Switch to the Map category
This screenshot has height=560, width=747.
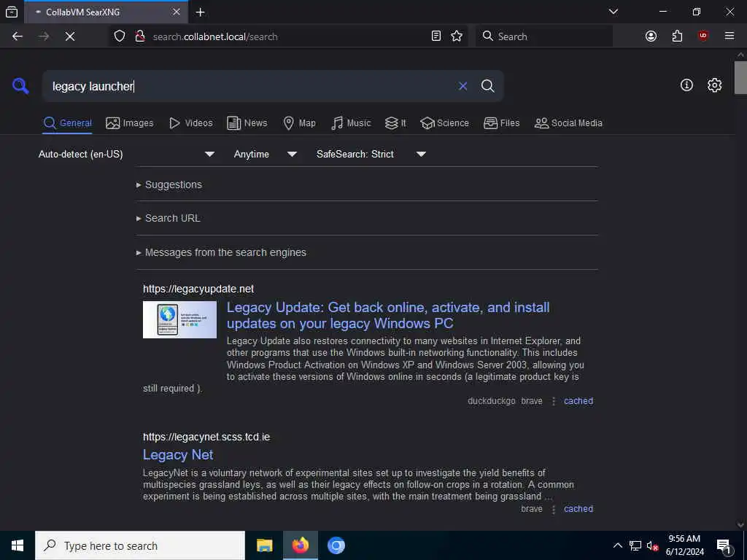299,123
